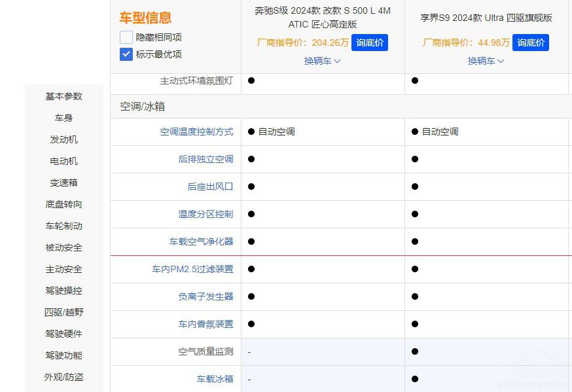Open 外观/防盗 at the sidebar bottom

point(63,378)
